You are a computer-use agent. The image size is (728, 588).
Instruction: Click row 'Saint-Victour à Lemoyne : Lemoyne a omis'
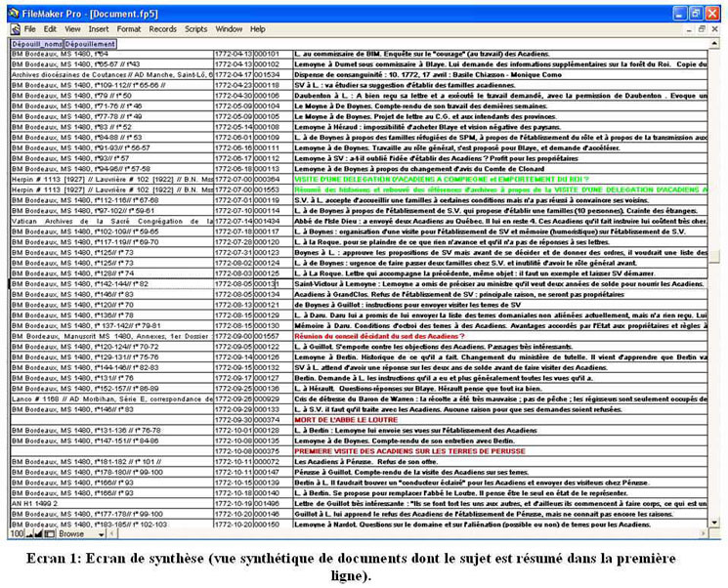pyautogui.click(x=499, y=283)
